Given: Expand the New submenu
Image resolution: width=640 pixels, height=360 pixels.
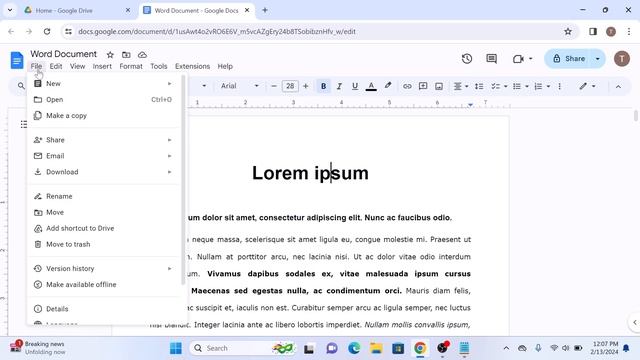Looking at the screenshot, I should pyautogui.click(x=104, y=84).
